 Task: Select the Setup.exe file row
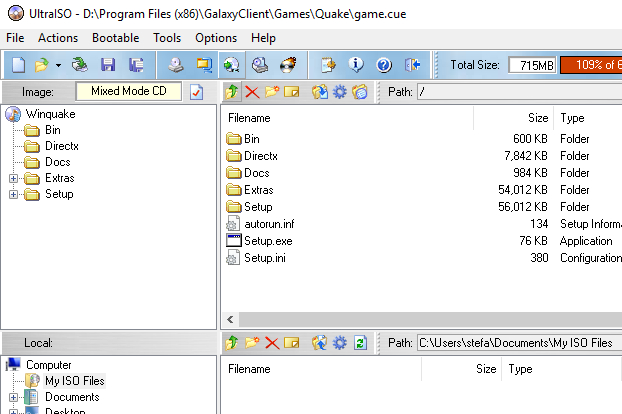pos(422,241)
